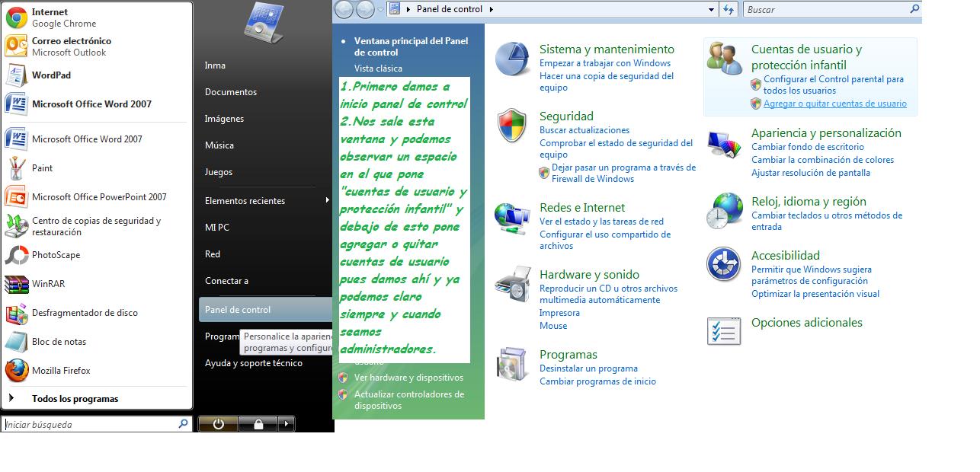Click Desinstalar un programa
Image resolution: width=980 pixels, height=472 pixels.
588,368
